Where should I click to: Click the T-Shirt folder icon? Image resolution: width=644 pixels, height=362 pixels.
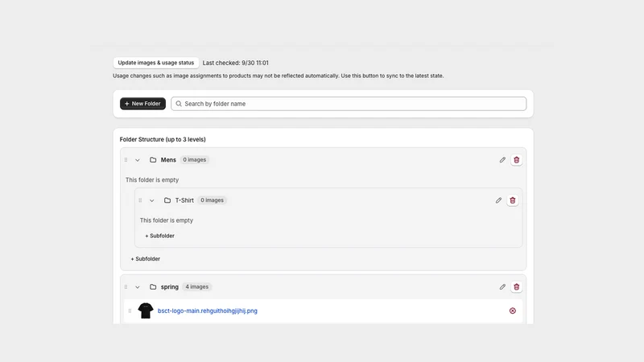[167, 200]
